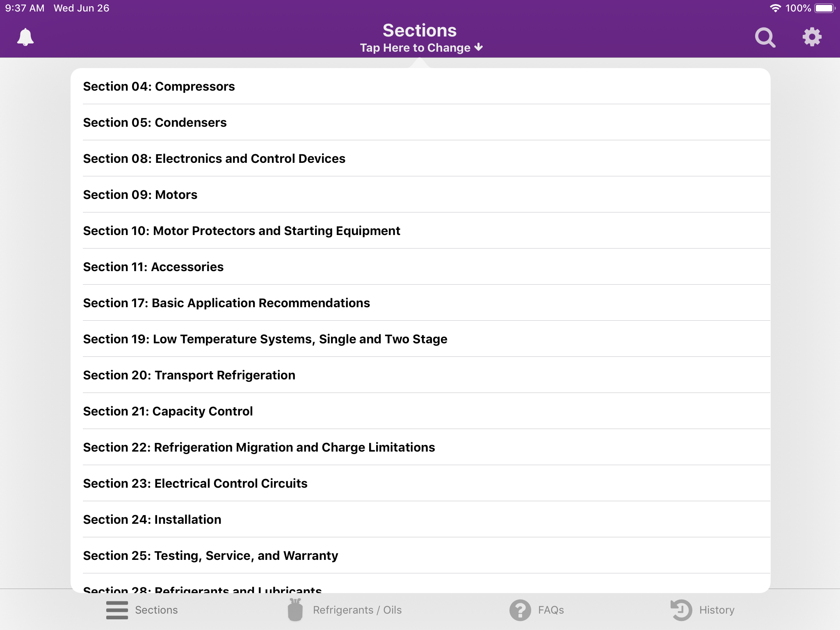840x630 pixels.
Task: Select Section 23: Electrical Control Circuits
Action: pyautogui.click(x=196, y=483)
